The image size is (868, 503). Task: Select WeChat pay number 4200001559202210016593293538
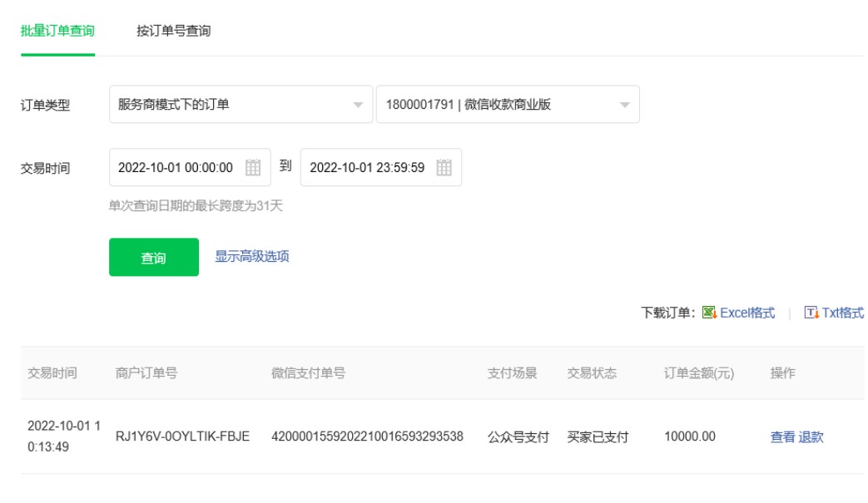tap(367, 437)
